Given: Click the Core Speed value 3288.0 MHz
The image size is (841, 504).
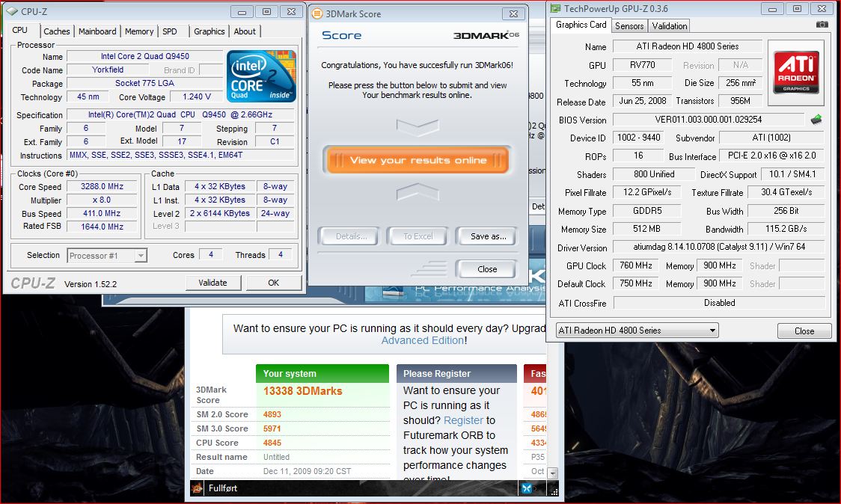Looking at the screenshot, I should (102, 187).
